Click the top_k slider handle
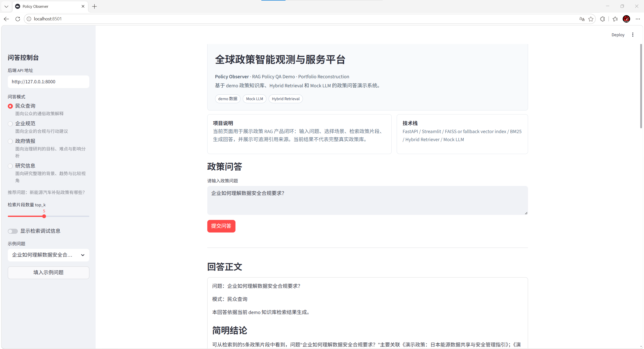 click(x=44, y=216)
